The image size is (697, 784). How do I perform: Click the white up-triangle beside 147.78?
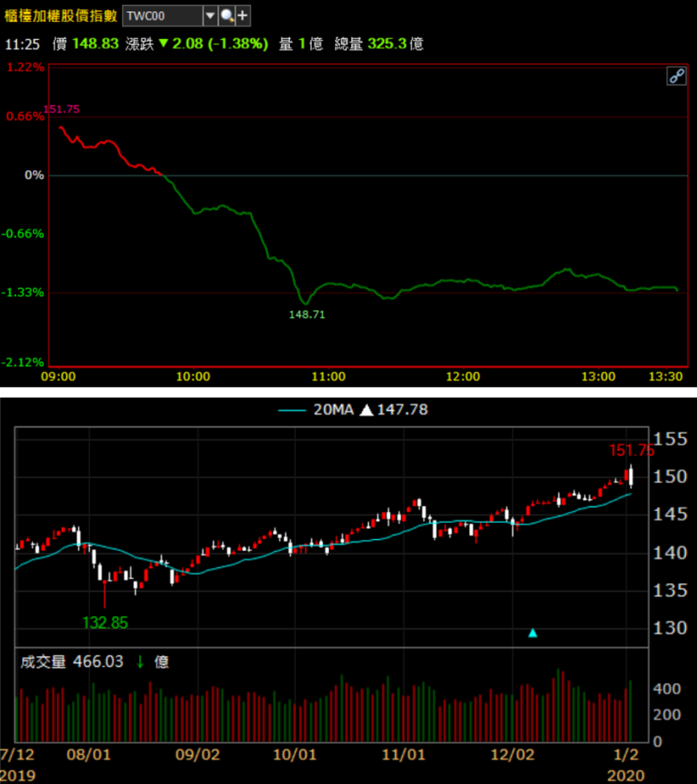[x=366, y=410]
